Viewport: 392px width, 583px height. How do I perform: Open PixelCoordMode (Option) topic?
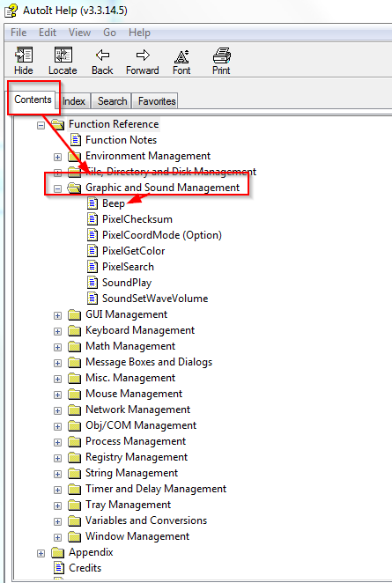[x=162, y=235]
